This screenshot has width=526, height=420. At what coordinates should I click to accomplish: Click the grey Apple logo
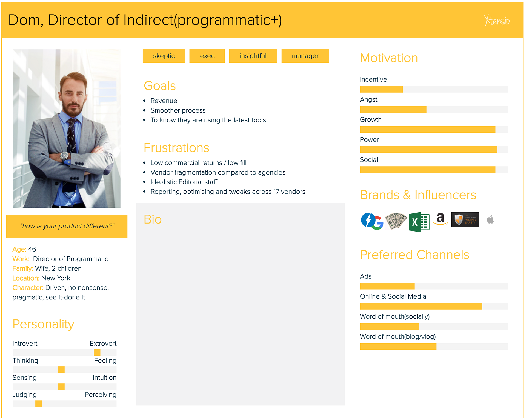490,219
